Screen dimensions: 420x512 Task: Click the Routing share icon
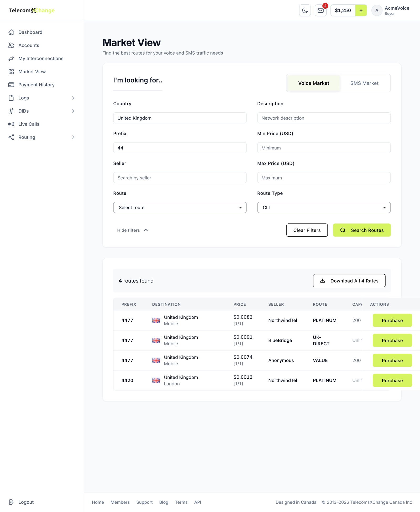pos(11,137)
